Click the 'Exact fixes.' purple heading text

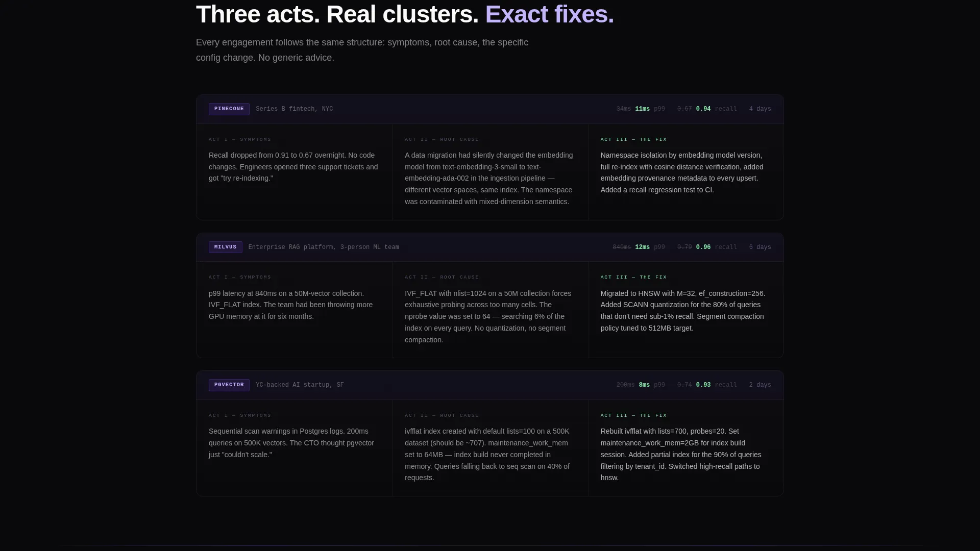pos(549,14)
